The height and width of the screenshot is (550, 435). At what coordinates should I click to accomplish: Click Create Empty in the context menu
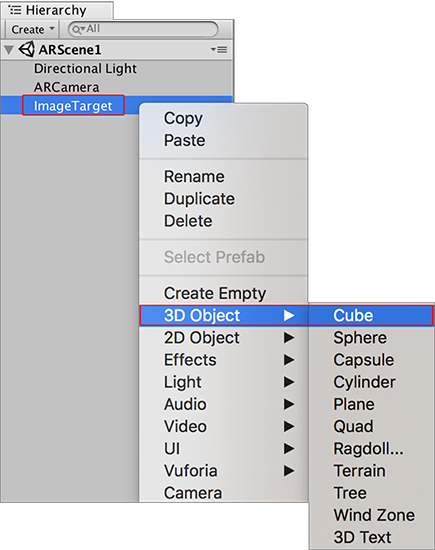(215, 293)
